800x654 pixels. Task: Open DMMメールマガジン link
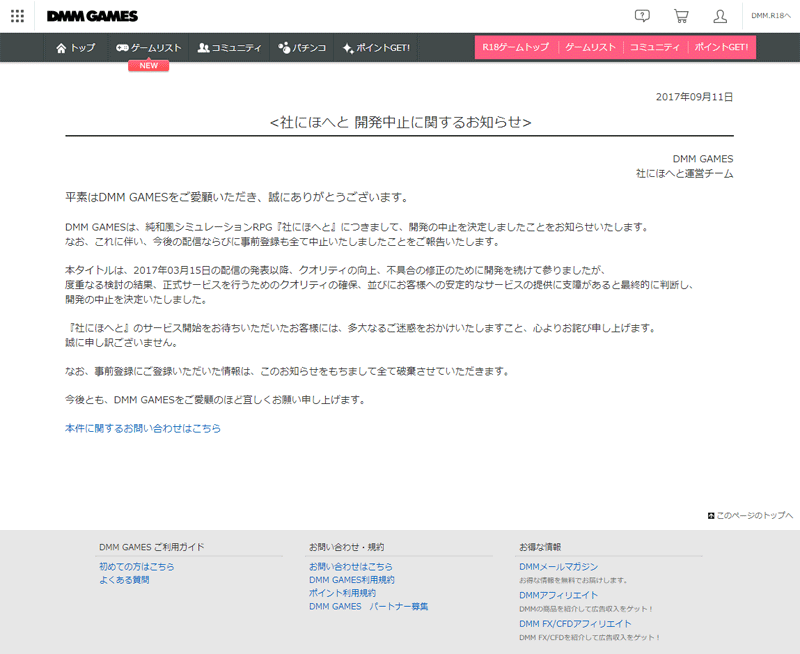point(559,567)
